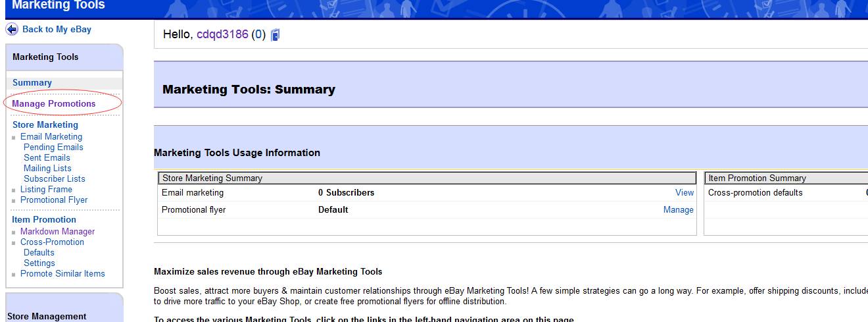Open the cdqd3186 user profile link
This screenshot has width=868, height=322.
(222, 34)
